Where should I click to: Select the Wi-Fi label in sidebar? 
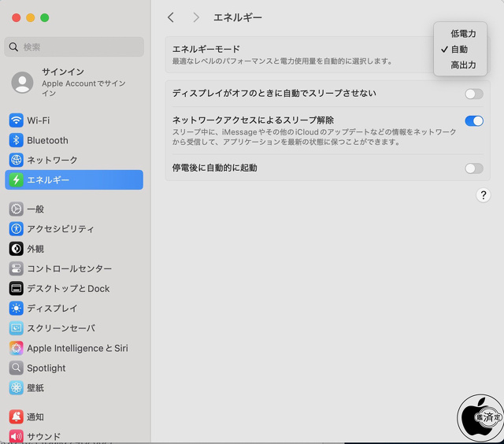39,120
